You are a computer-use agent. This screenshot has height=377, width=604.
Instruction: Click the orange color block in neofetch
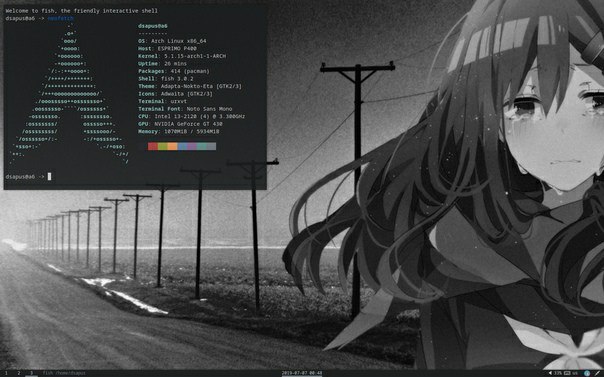173,146
